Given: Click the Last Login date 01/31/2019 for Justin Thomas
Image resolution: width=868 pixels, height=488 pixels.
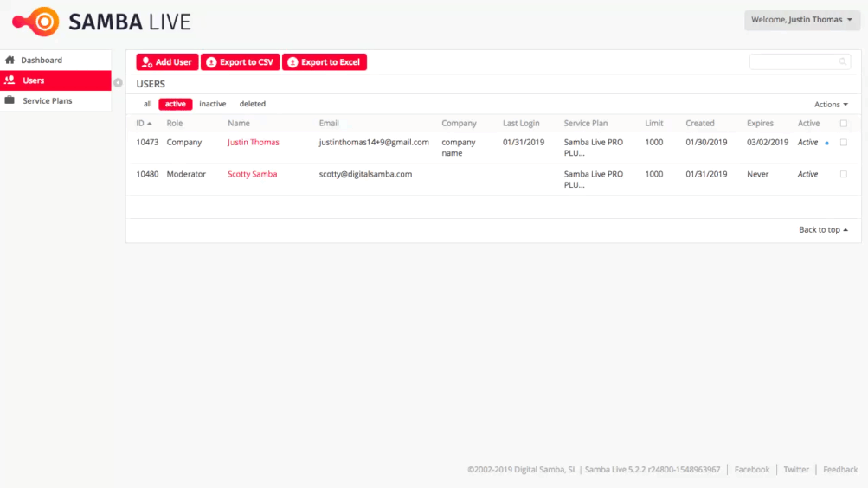Looking at the screenshot, I should click(x=524, y=142).
